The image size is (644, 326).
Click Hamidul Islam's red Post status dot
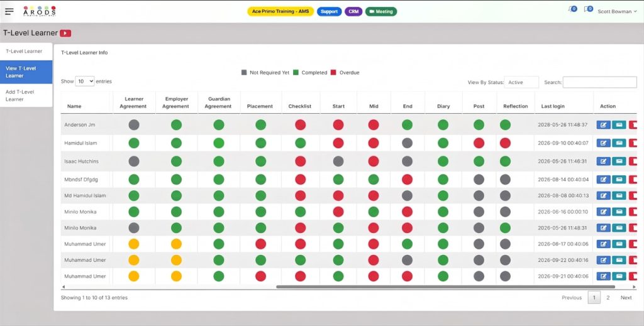pyautogui.click(x=479, y=143)
